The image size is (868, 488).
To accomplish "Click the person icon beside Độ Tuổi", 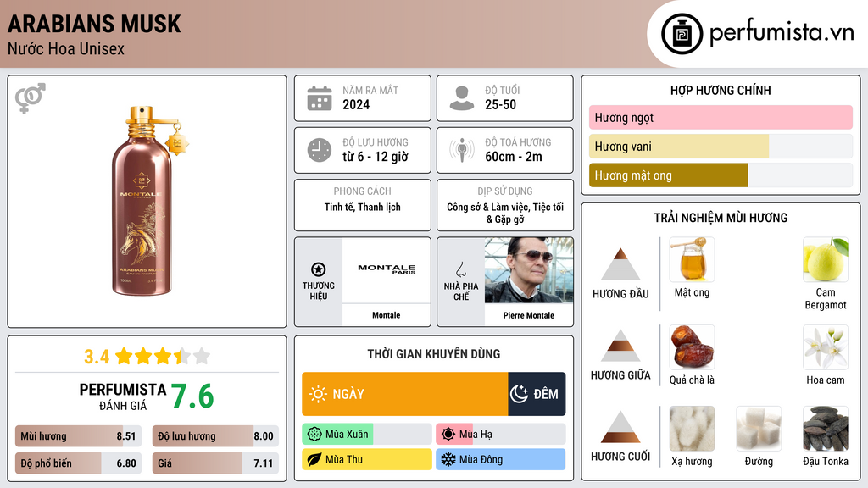I will click(461, 98).
